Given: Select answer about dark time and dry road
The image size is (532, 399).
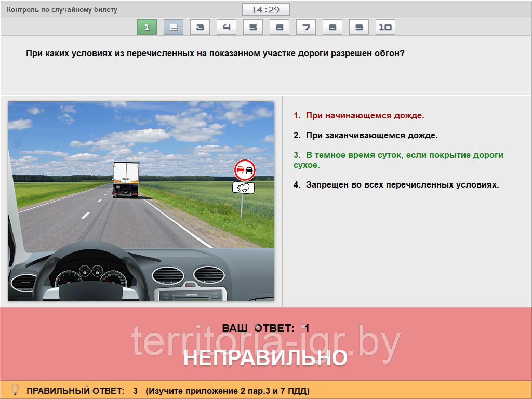Looking at the screenshot, I should [x=398, y=160].
